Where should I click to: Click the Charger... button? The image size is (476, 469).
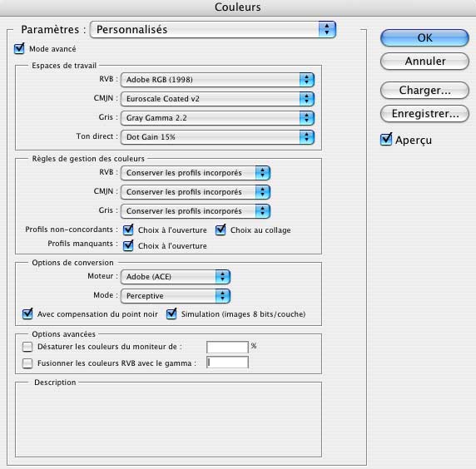point(424,91)
